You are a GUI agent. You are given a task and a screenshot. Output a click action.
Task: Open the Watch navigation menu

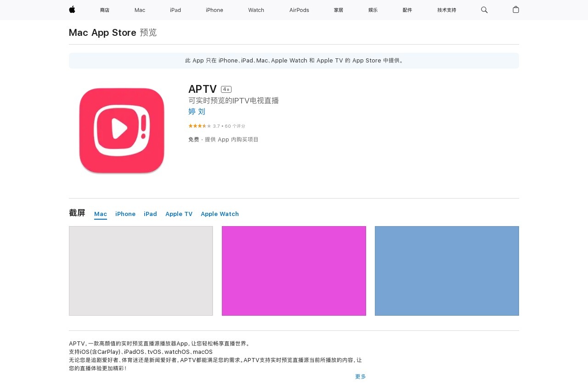pos(256,10)
